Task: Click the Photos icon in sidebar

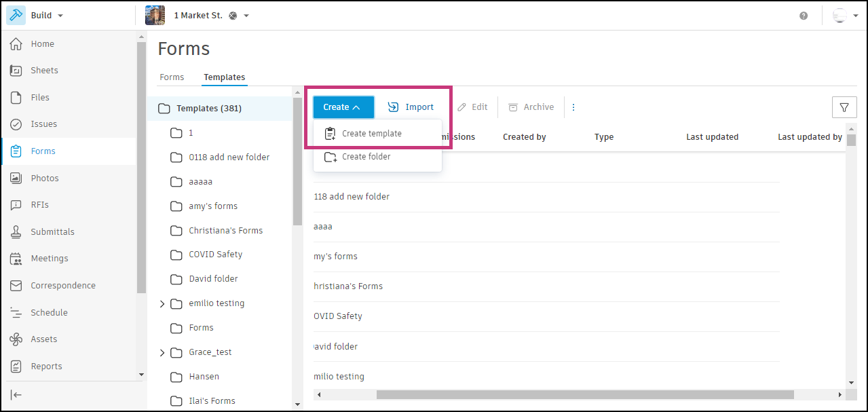Action: click(x=16, y=178)
